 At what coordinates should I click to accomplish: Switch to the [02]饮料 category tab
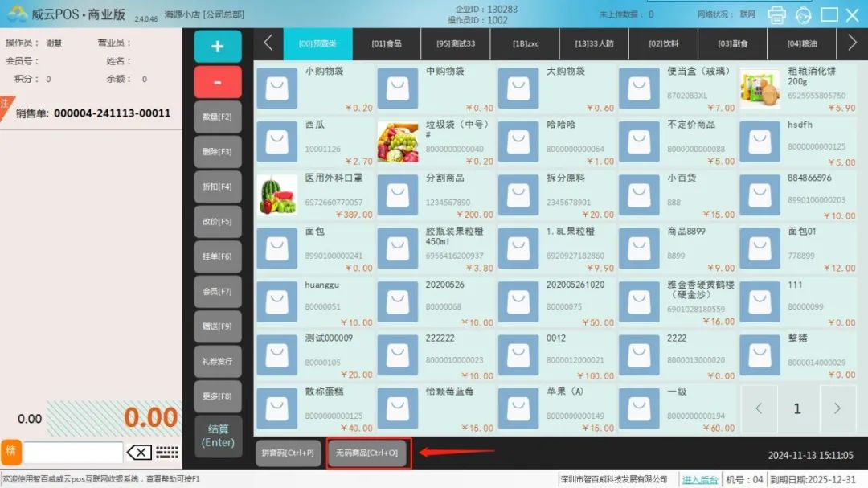[x=663, y=43]
